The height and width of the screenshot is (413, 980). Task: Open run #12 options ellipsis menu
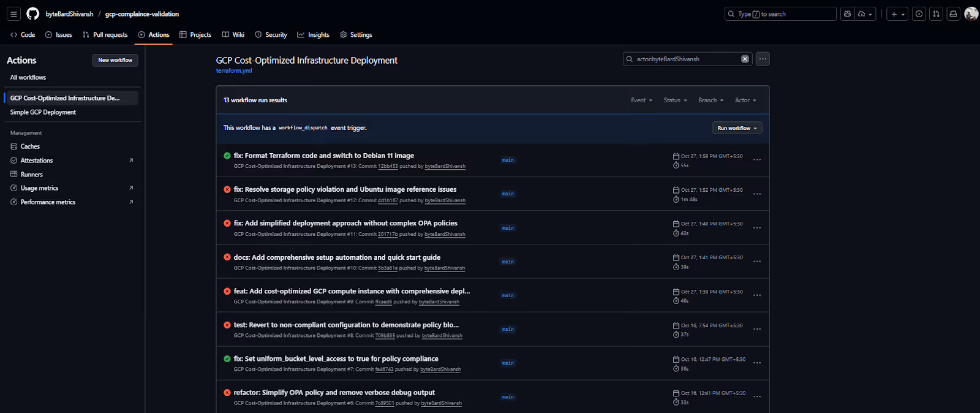click(757, 194)
